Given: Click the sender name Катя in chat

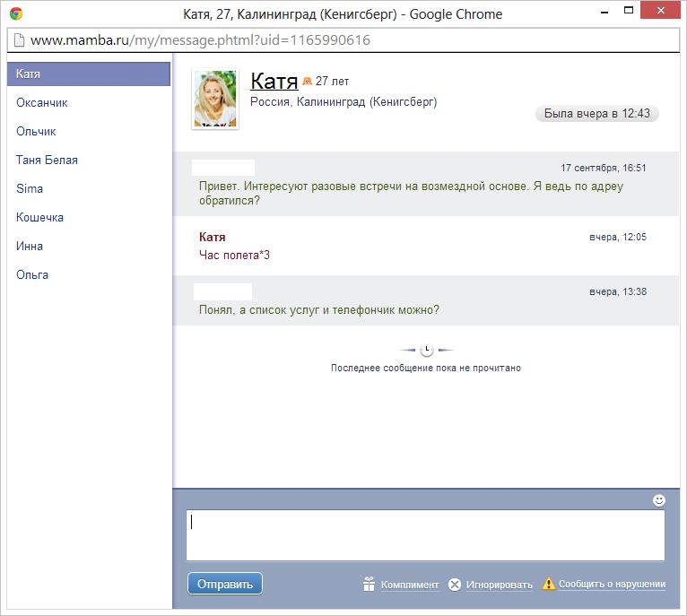Looking at the screenshot, I should click(212, 237).
